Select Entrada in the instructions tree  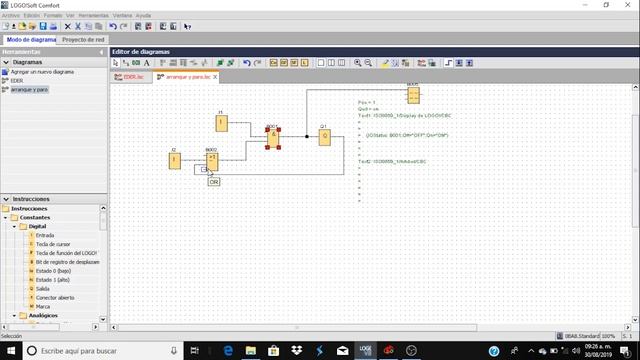(45, 236)
